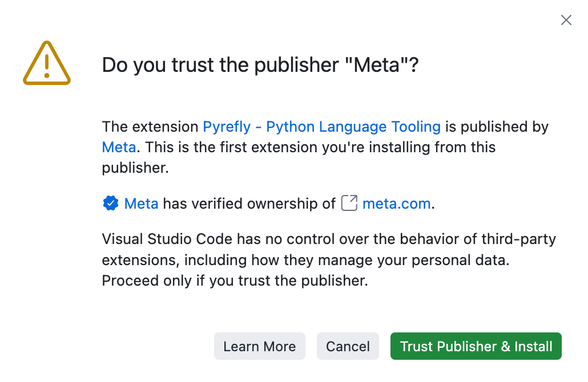Screen dimensions: 588x382
Task: Click the yellow warning triangle icon
Action: pos(47,65)
